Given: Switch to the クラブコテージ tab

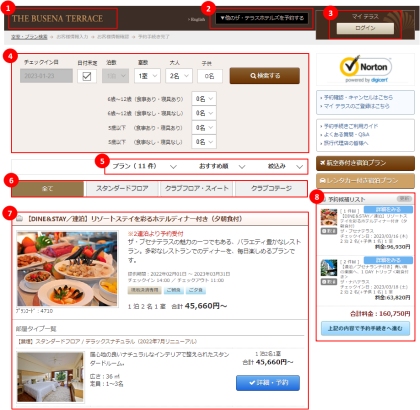Looking at the screenshot, I should (271, 189).
